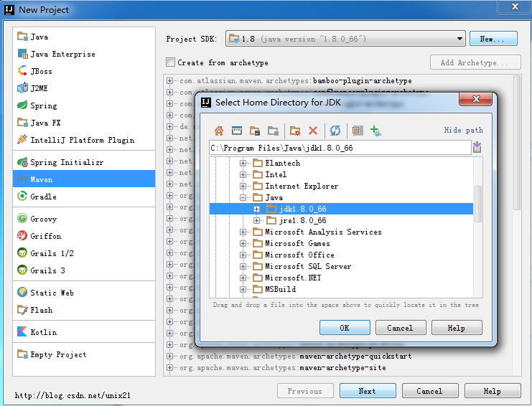Screen dimensions: 532x406
Task: Cancel the New Project wizard
Action: click(430, 391)
